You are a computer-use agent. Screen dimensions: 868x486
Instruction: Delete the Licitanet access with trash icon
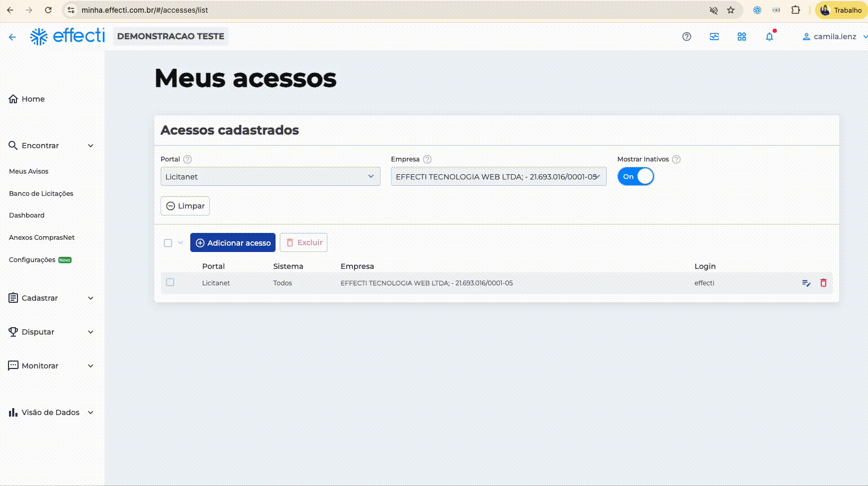pos(823,283)
